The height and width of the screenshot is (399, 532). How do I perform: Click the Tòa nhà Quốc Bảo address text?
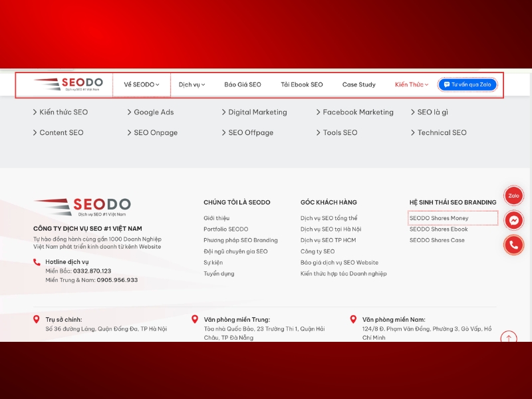(264, 333)
